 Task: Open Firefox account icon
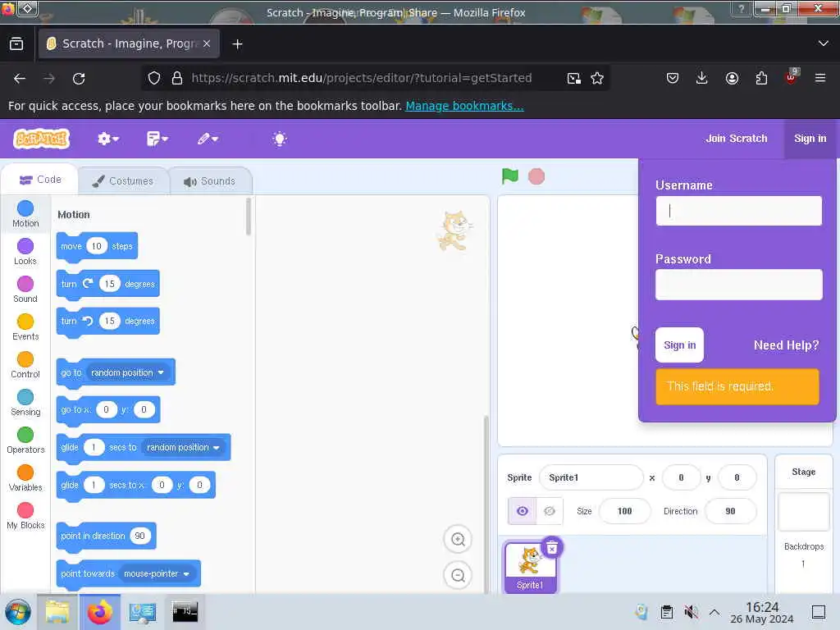point(732,78)
